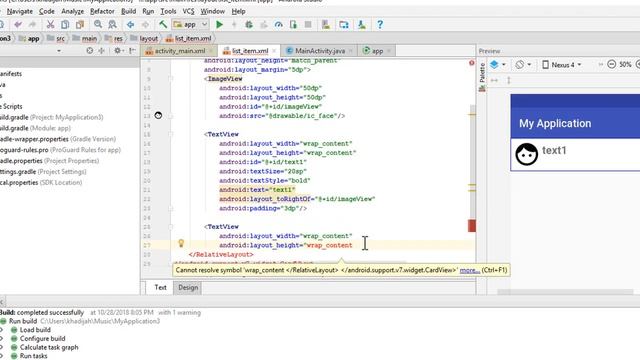
Task: Open the app run configuration dropdown
Action: pos(191,24)
